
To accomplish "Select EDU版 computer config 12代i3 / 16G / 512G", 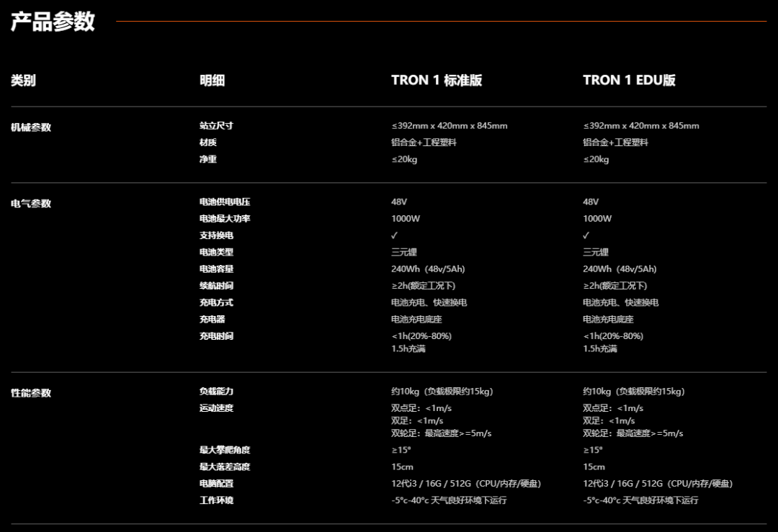I will click(x=658, y=484).
